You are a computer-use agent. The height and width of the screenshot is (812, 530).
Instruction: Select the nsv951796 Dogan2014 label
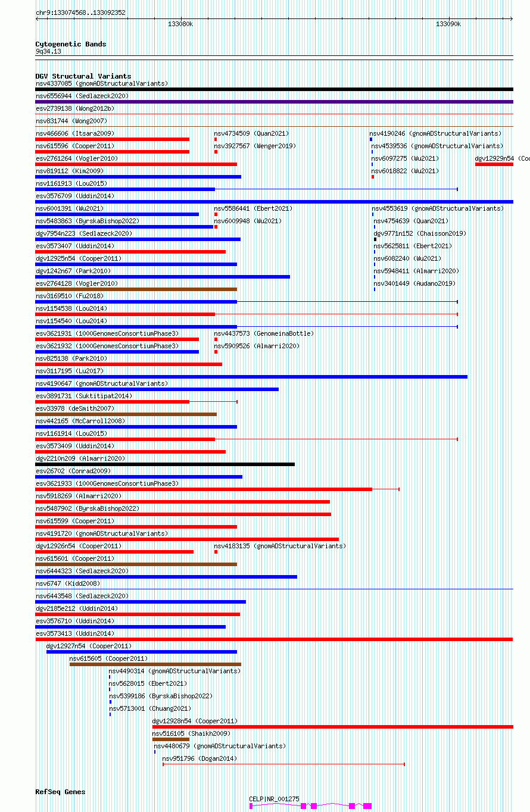[x=199, y=758]
